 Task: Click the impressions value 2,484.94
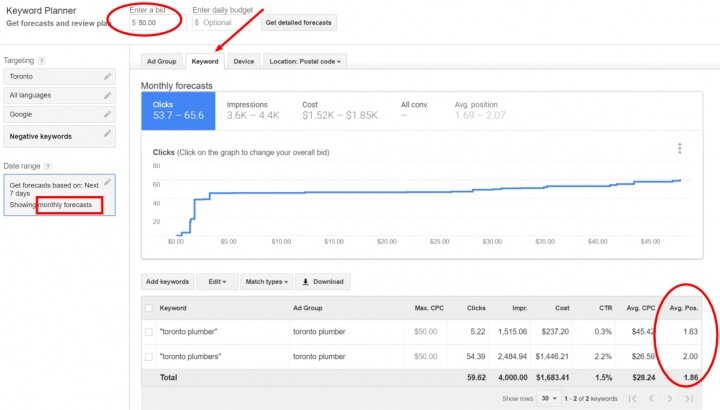tap(512, 356)
